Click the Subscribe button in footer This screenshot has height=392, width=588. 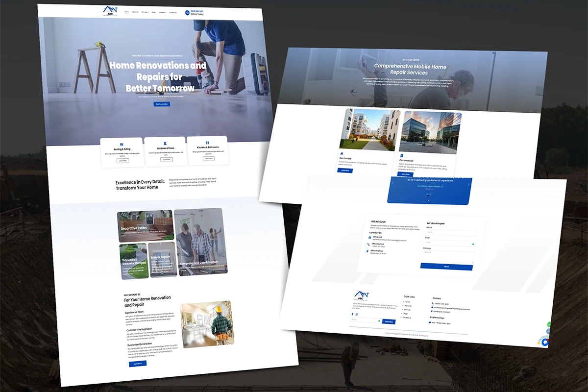tap(389, 321)
